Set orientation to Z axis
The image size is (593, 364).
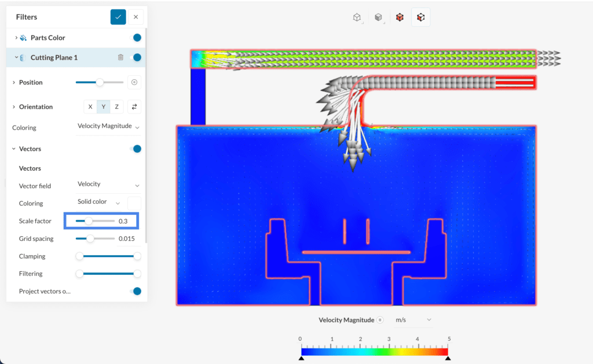click(116, 106)
